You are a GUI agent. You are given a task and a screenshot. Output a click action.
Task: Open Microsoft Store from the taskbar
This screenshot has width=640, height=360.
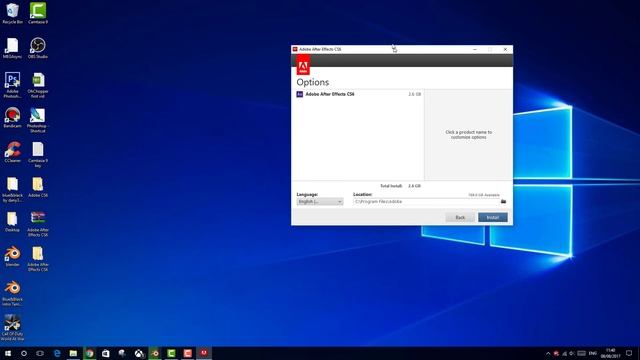pyautogui.click(x=106, y=353)
